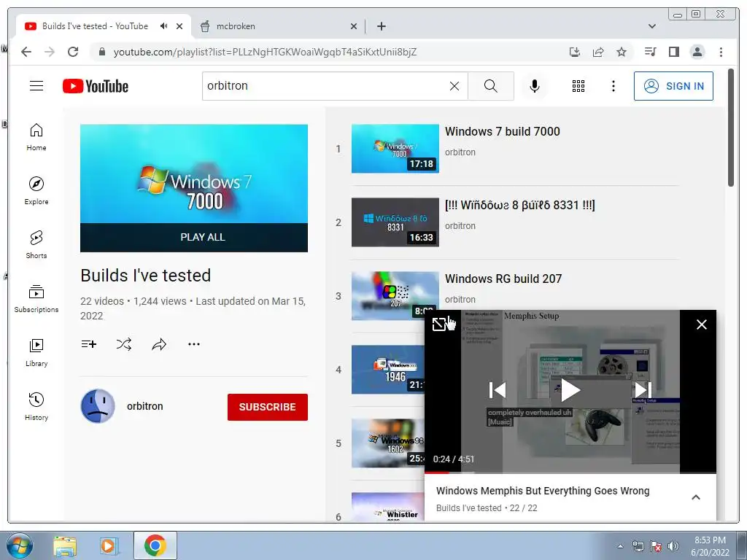Click the SIGN IN button
The image size is (747, 560).
click(673, 86)
